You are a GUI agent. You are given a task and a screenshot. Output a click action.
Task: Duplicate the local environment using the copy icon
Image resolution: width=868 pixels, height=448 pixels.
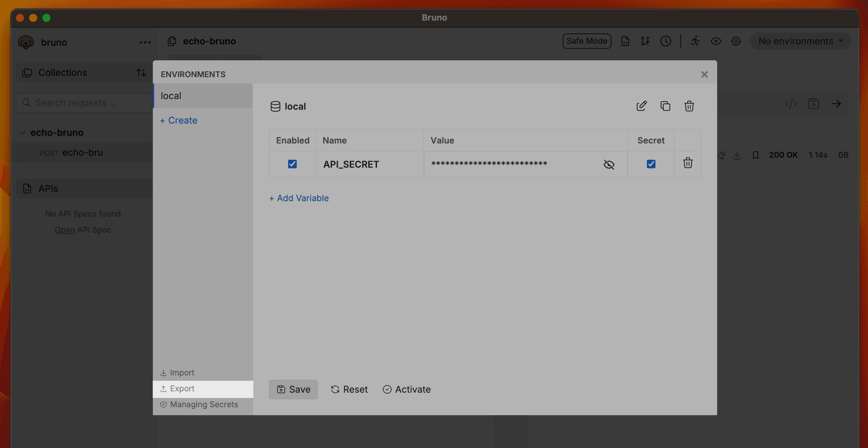[x=665, y=106]
